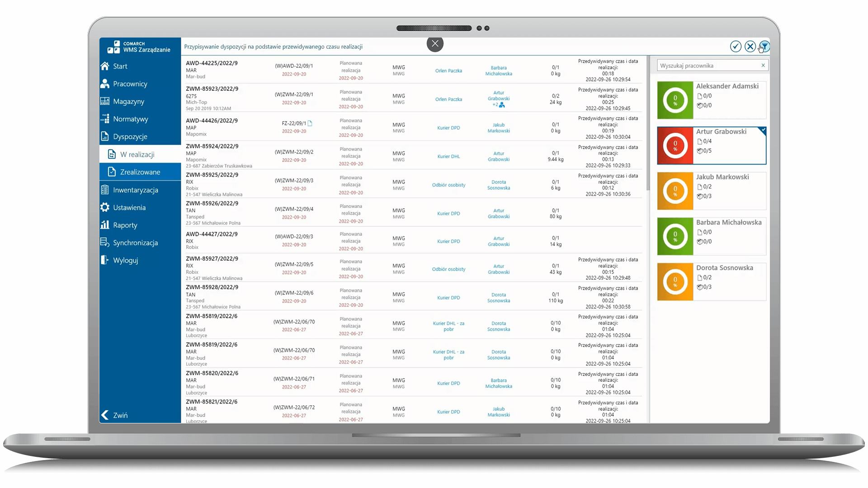Click Barbara Michałowska link in AWD-44225 row

point(499,70)
